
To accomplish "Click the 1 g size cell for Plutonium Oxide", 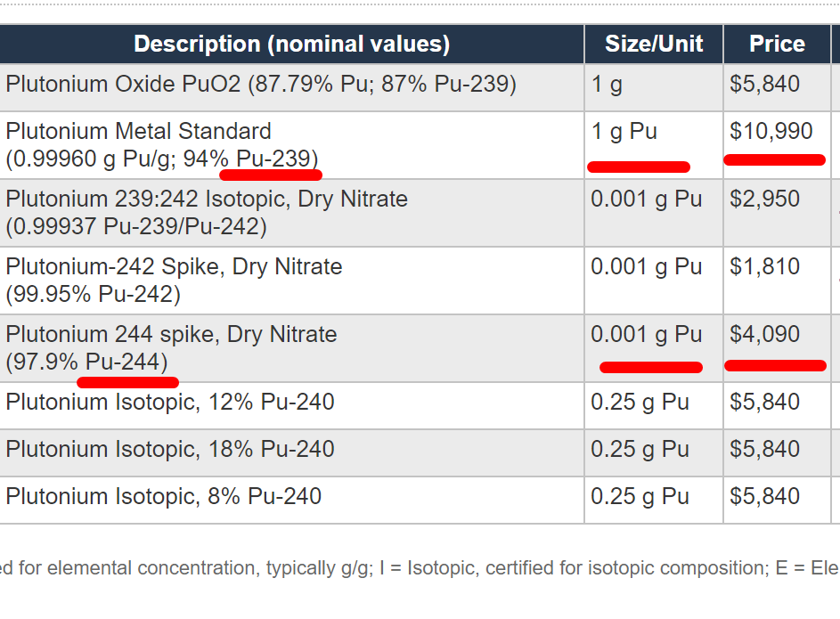I will (x=607, y=85).
